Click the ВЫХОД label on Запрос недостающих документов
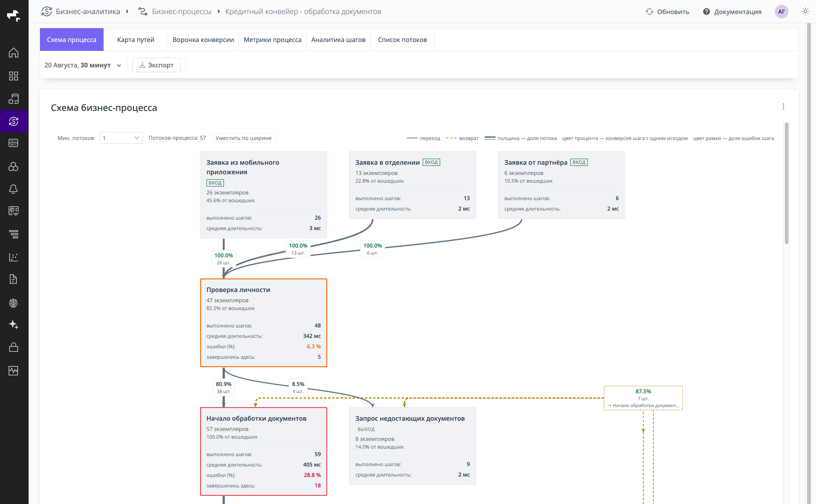The image size is (816, 504). point(366,429)
